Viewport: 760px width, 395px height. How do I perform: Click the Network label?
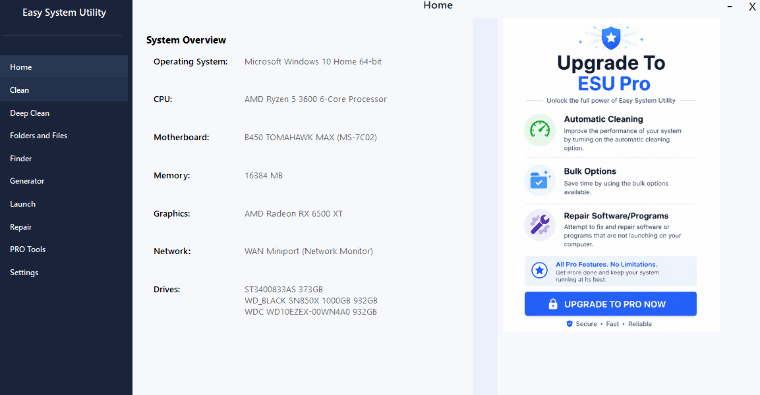pos(172,251)
